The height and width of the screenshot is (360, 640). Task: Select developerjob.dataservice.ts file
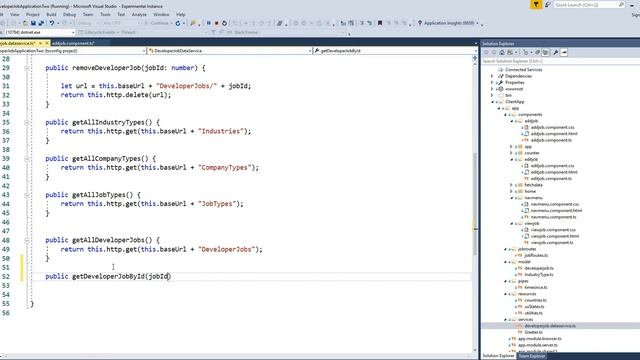[550, 326]
